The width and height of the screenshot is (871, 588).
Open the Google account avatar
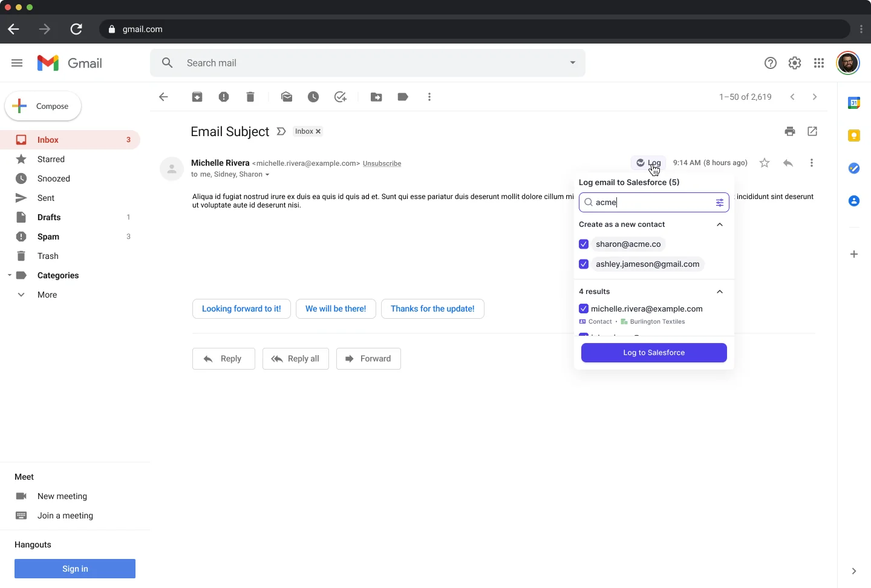tap(848, 63)
